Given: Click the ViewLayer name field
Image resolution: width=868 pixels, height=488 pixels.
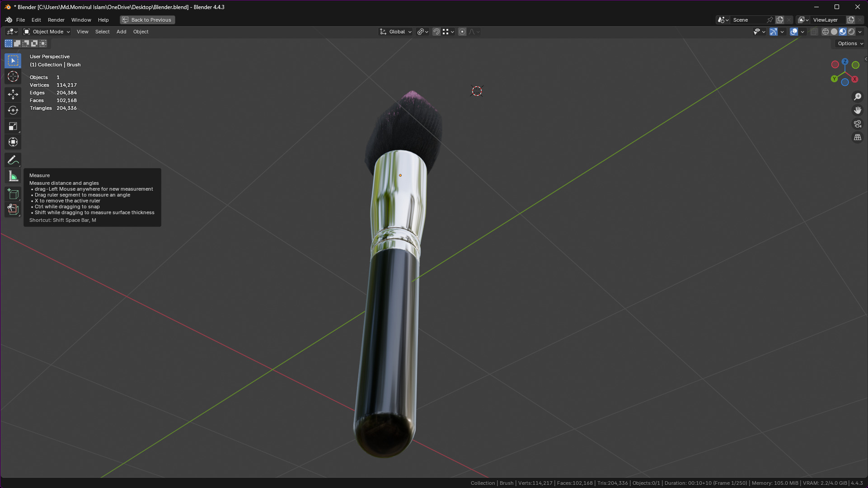Looking at the screenshot, I should pos(828,20).
